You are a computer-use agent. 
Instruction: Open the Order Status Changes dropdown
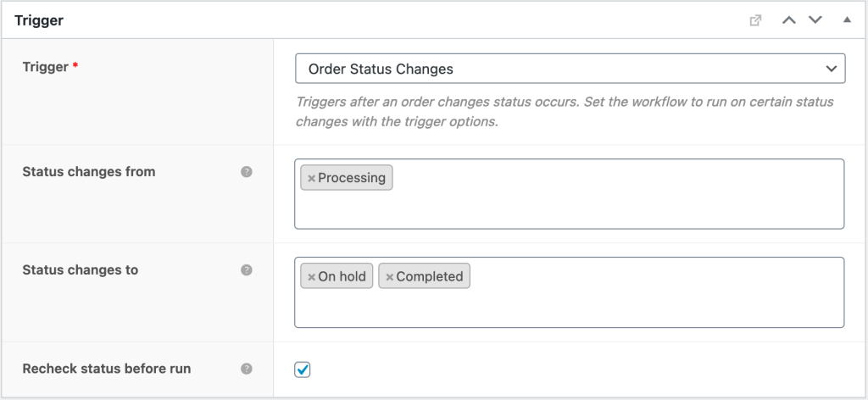click(570, 69)
